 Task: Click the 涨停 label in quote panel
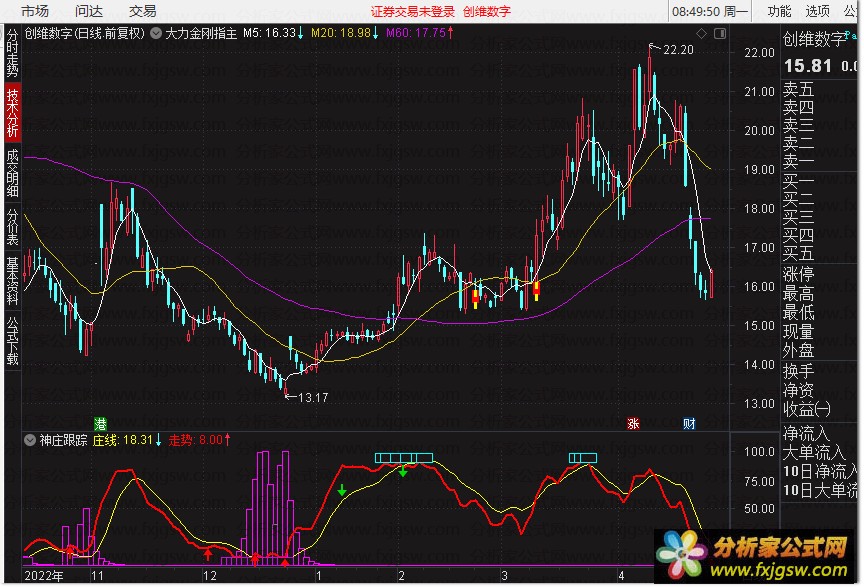coord(798,274)
